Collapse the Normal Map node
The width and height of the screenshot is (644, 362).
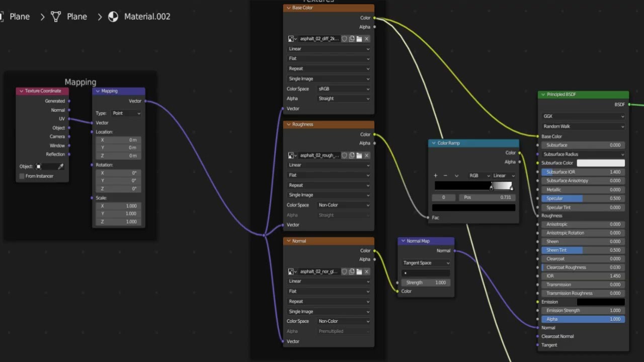[403, 241]
